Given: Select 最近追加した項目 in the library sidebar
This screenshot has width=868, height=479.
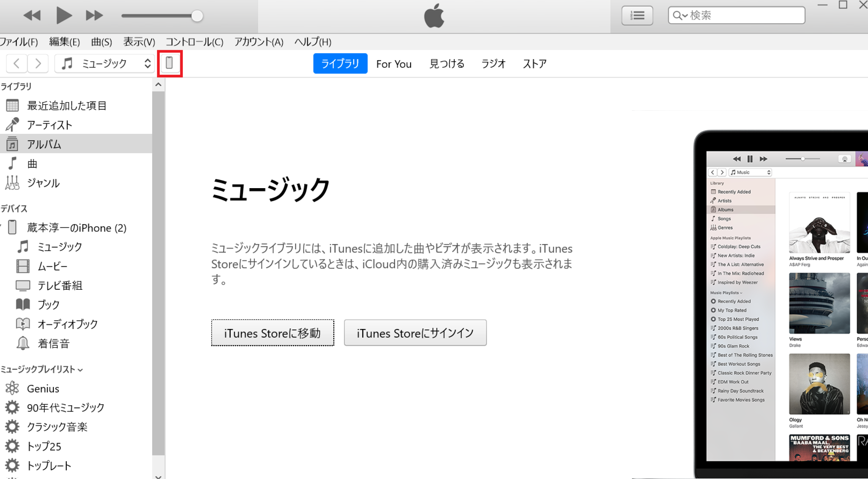Looking at the screenshot, I should coord(76,106).
